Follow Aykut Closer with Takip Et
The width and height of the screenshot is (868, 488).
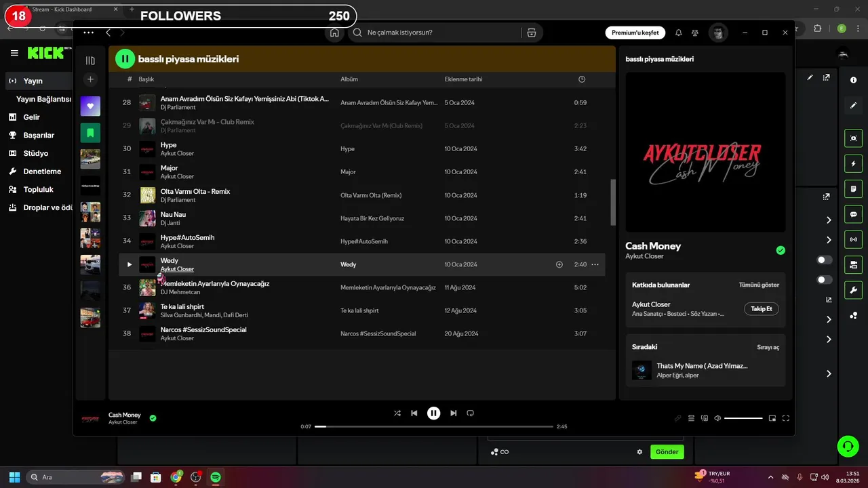pyautogui.click(x=761, y=308)
